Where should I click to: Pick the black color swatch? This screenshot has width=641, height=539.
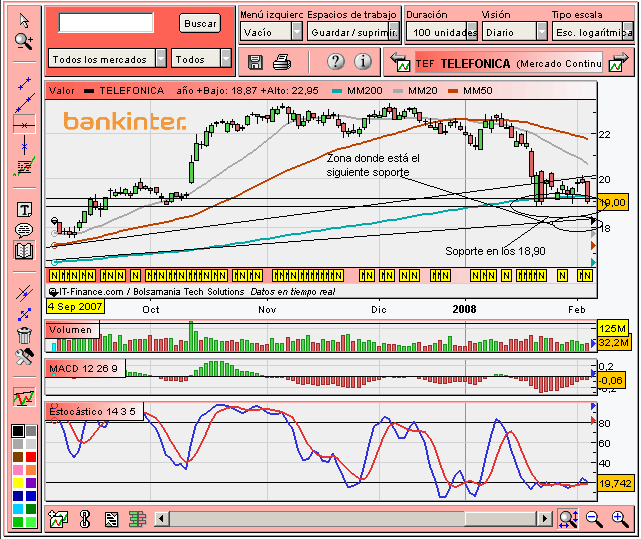tap(18, 431)
